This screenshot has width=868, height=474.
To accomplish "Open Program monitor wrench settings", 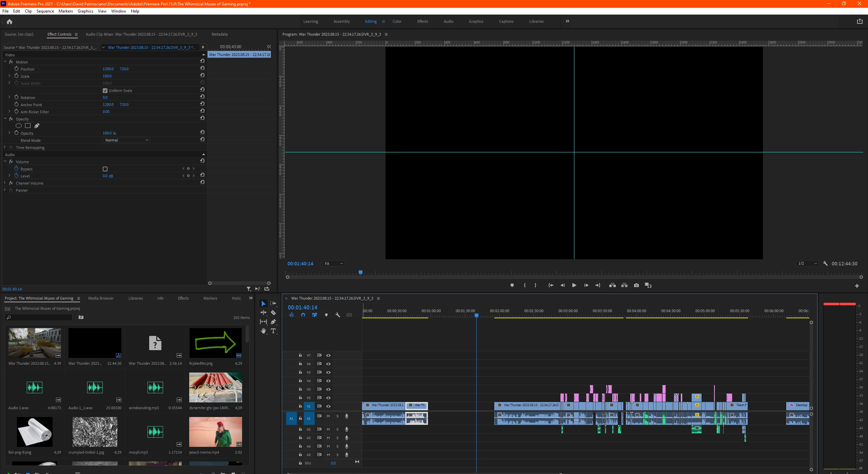I will [825, 264].
